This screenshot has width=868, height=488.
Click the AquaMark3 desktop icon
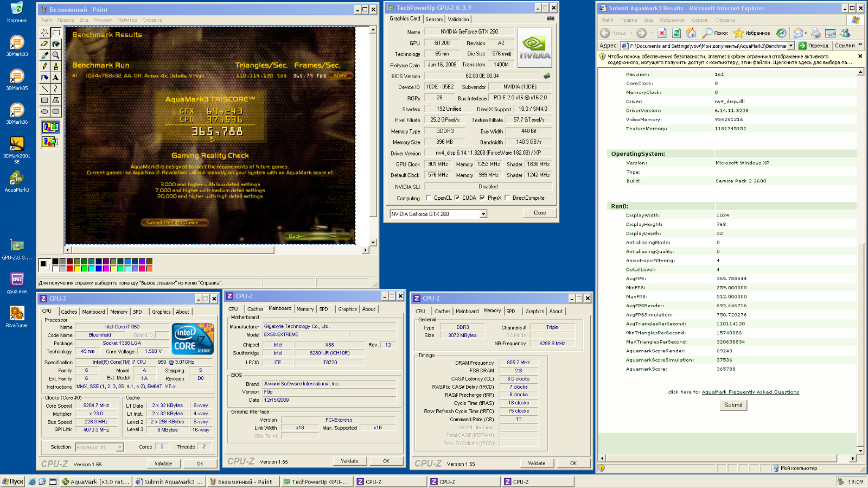[x=17, y=181]
